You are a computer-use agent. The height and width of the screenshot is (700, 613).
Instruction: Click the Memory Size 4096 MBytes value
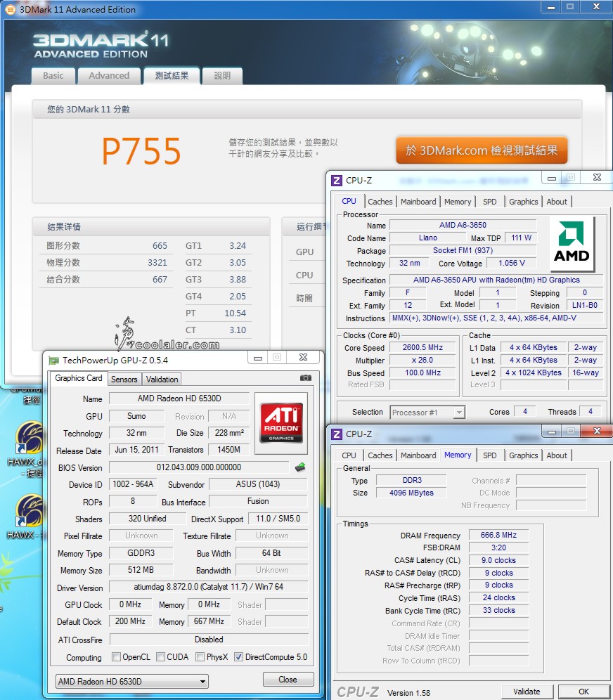[411, 493]
